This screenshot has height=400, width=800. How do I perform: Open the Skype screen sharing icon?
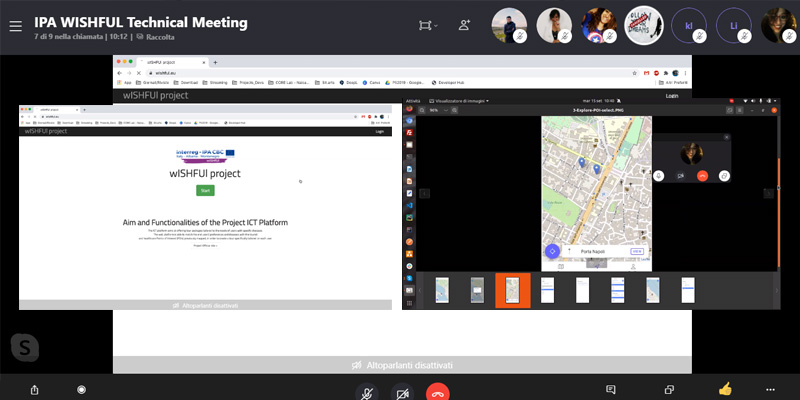click(x=669, y=390)
